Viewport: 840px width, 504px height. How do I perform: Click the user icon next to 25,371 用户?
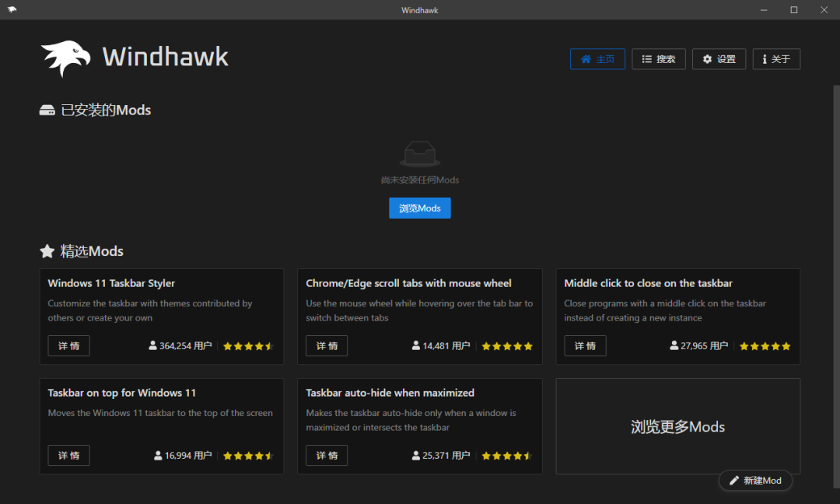click(x=415, y=455)
